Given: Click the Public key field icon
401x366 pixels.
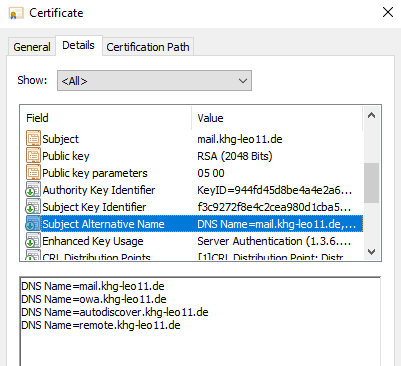Looking at the screenshot, I should (33, 155).
